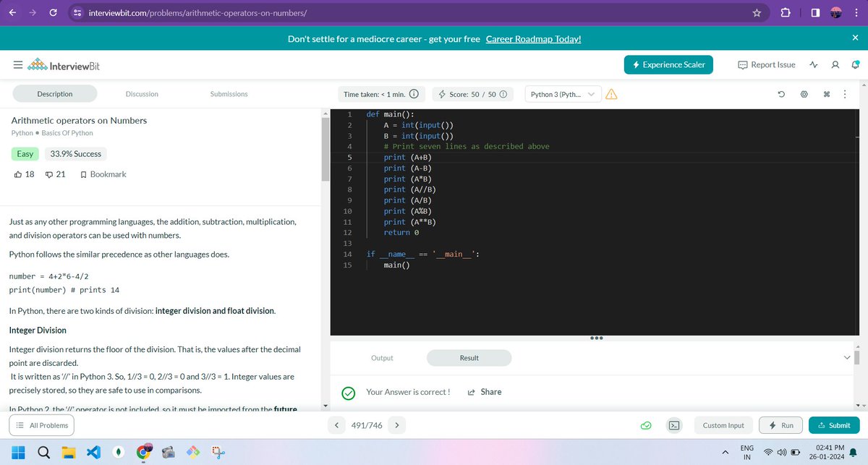Click the ENG IN language indicator
This screenshot has height=465, width=868.
[x=747, y=453]
